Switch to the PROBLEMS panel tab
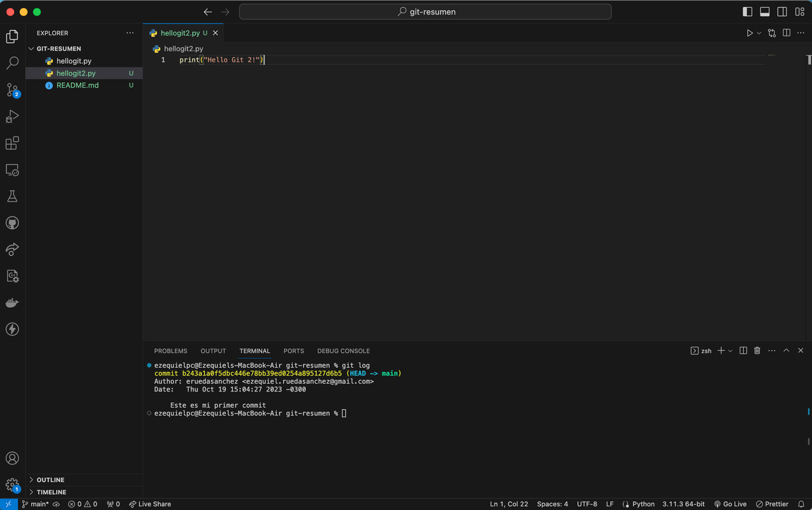This screenshot has width=812, height=510. point(171,351)
